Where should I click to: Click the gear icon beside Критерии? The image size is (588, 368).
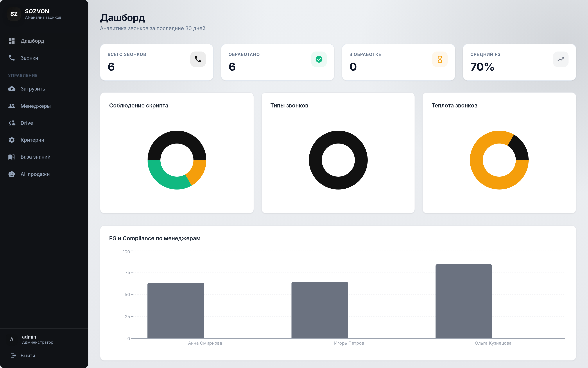pos(12,140)
